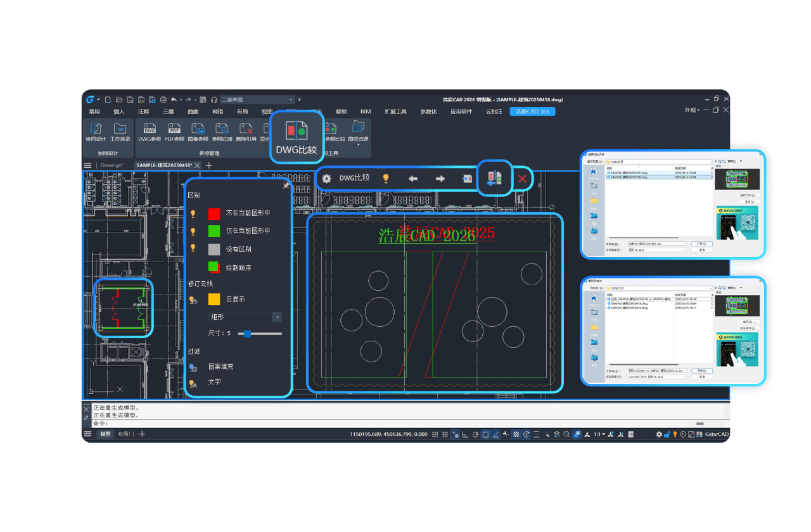
Task: Click the Print icon in quick access bar
Action: [163, 99]
